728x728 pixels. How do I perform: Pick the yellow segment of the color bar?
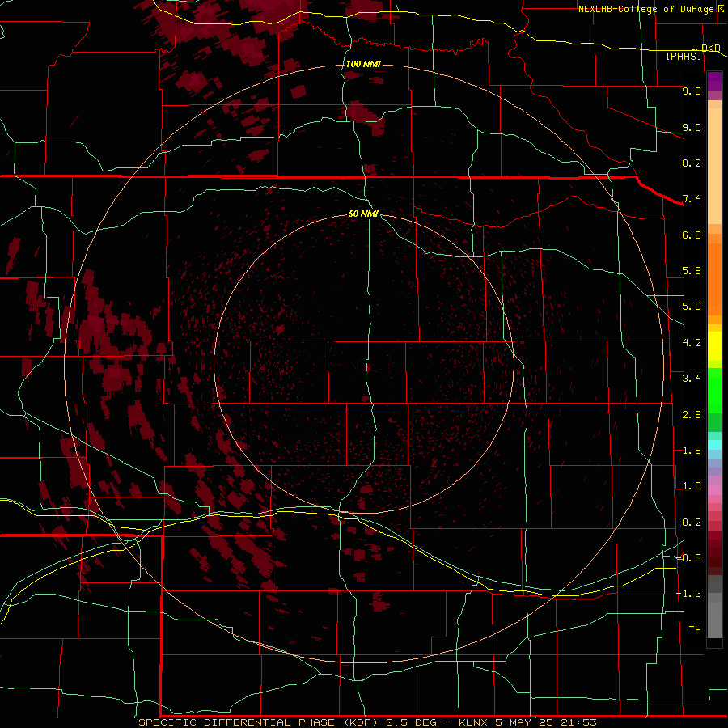pyautogui.click(x=714, y=346)
